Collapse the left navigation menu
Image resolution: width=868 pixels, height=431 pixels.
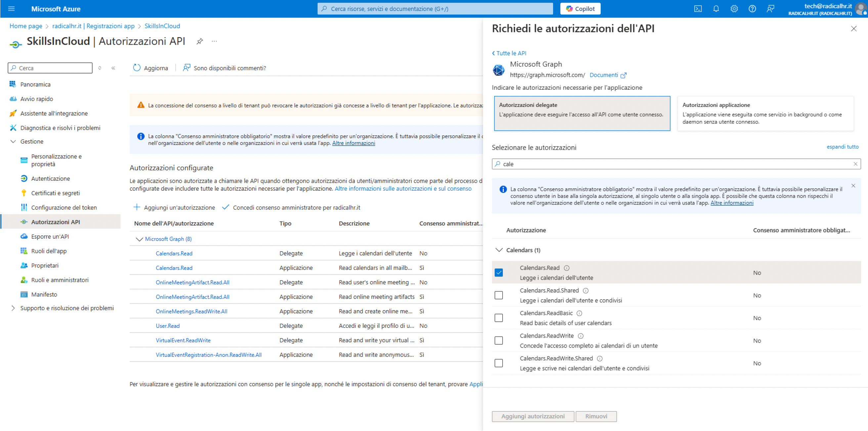tap(113, 68)
